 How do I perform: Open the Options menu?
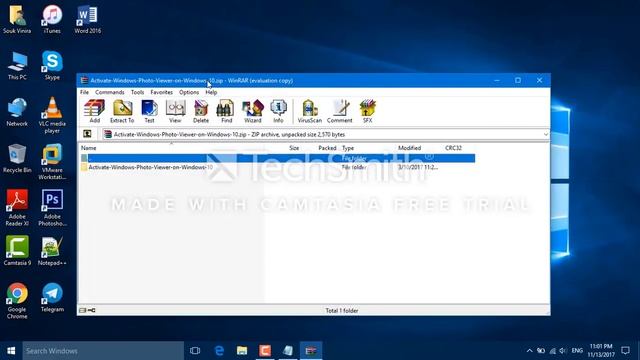[189, 92]
